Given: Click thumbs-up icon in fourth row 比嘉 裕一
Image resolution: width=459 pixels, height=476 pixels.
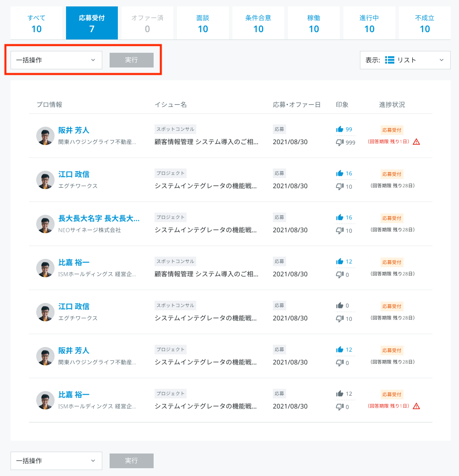Looking at the screenshot, I should [340, 261].
